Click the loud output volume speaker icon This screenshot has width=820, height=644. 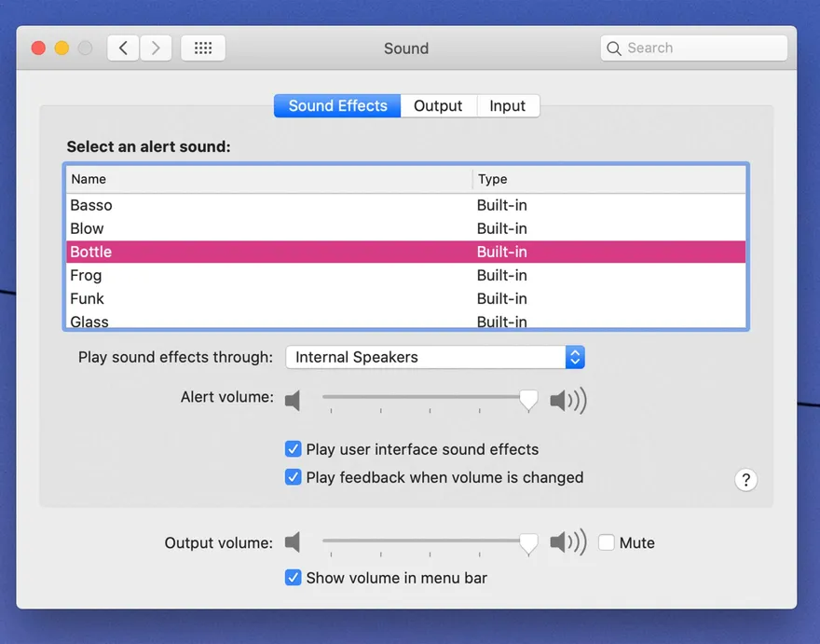click(567, 542)
